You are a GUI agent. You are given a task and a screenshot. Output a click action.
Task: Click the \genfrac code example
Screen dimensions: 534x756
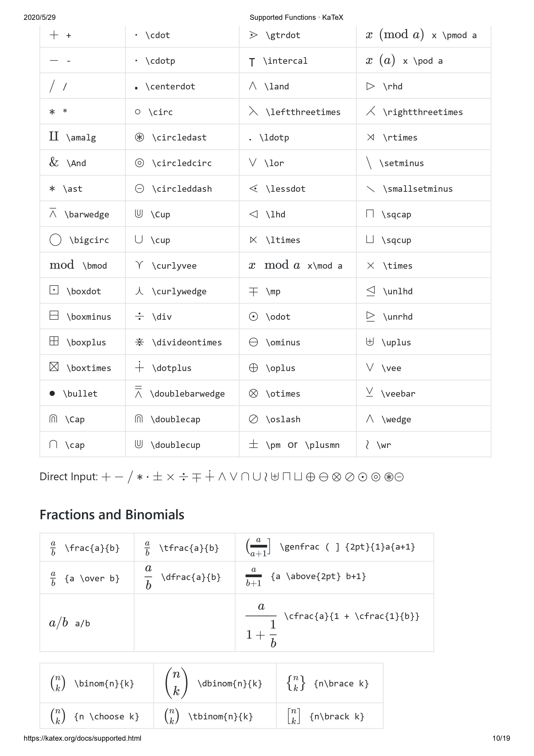pyautogui.click(x=347, y=547)
